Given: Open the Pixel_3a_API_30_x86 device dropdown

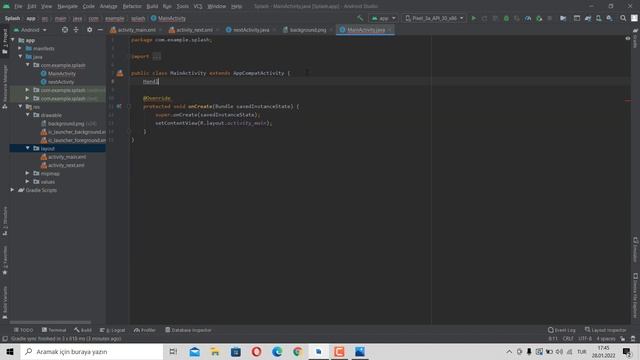Looking at the screenshot, I should [434, 18].
